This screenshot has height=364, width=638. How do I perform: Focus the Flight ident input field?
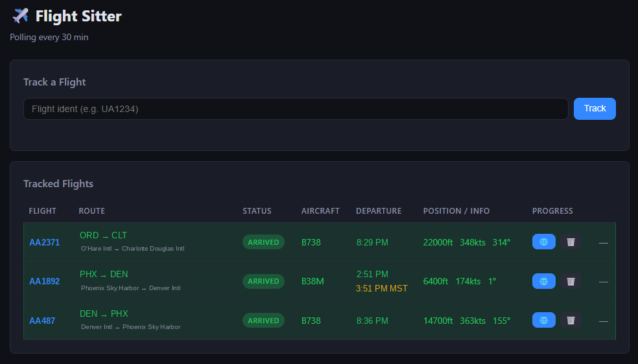(296, 109)
